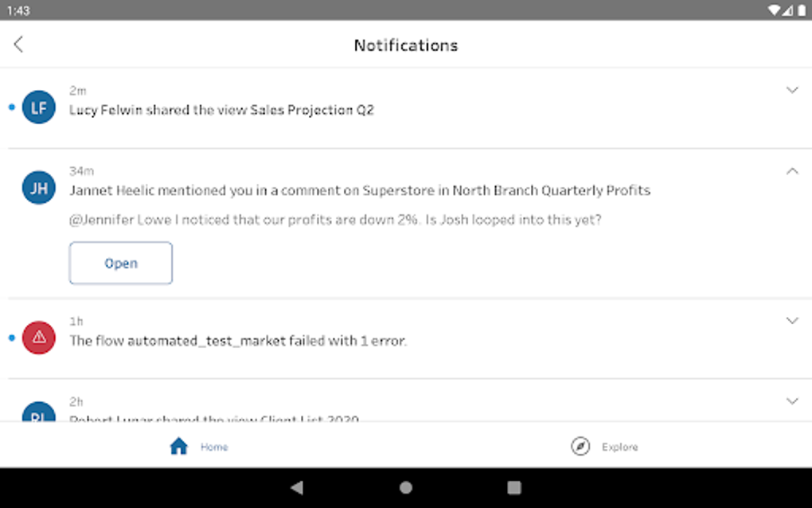
Task: Tap Robert Lunar's RL avatar icon
Action: tap(38, 416)
